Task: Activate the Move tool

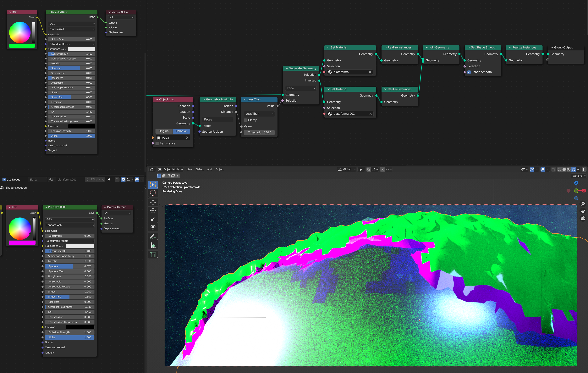Action: tap(153, 202)
